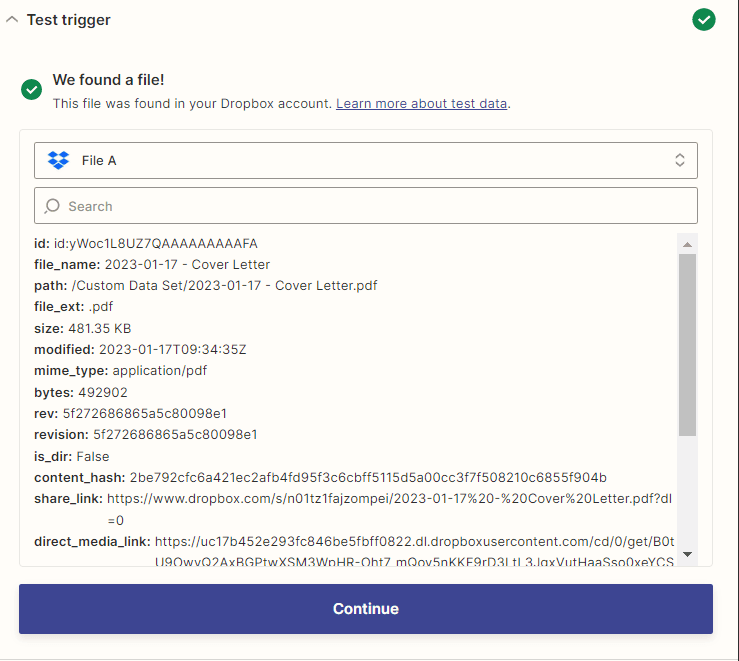Select the direct_media_link field row
Screen dimensions: 739x661
coord(92,542)
